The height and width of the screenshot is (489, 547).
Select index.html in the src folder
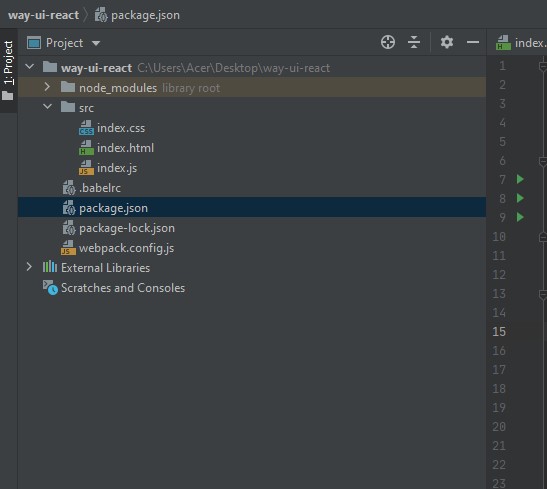[252, 148]
